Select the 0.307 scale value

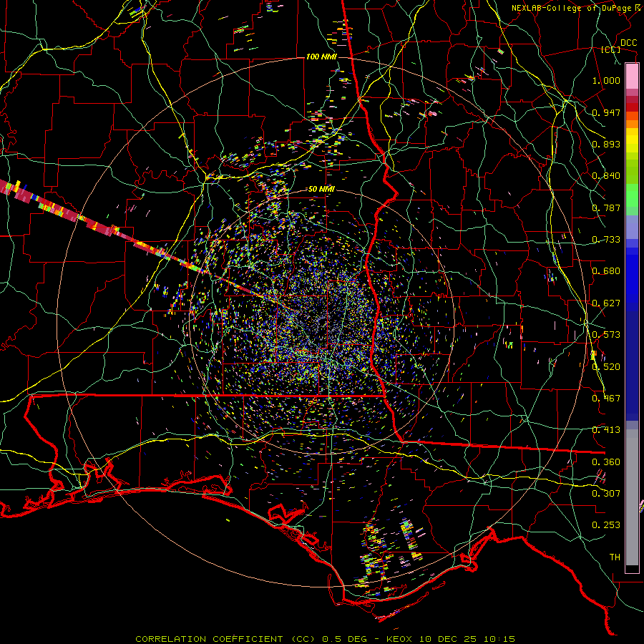pos(606,493)
